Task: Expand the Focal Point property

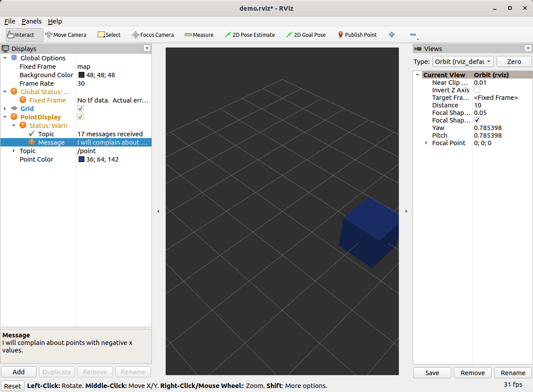Action: point(426,143)
